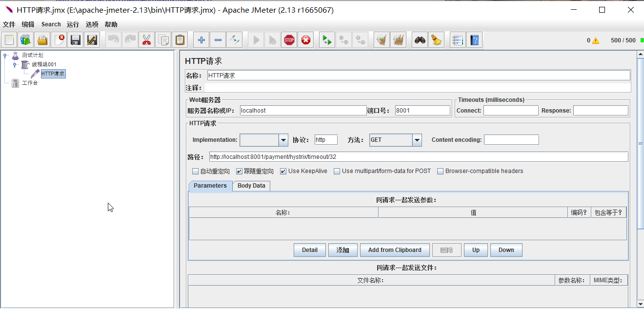Select HTTP请求 node in the tree

(53, 74)
